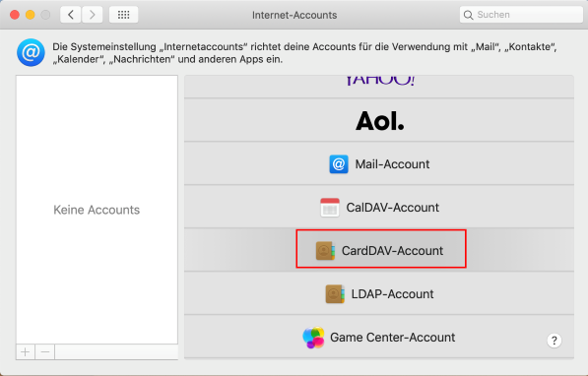The width and height of the screenshot is (588, 376).
Task: Click the blue @ Mail-Account icon
Action: coord(339,164)
